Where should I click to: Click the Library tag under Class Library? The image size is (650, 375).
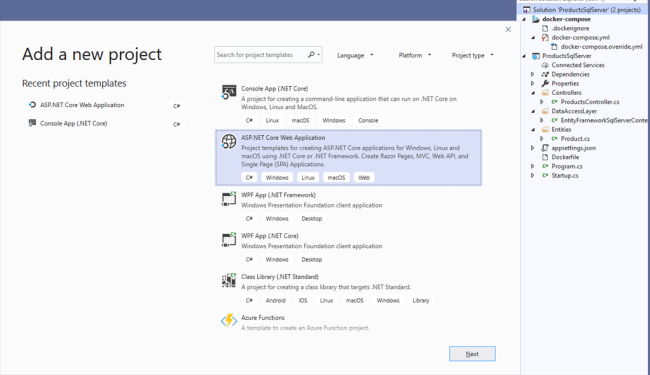[x=421, y=300]
